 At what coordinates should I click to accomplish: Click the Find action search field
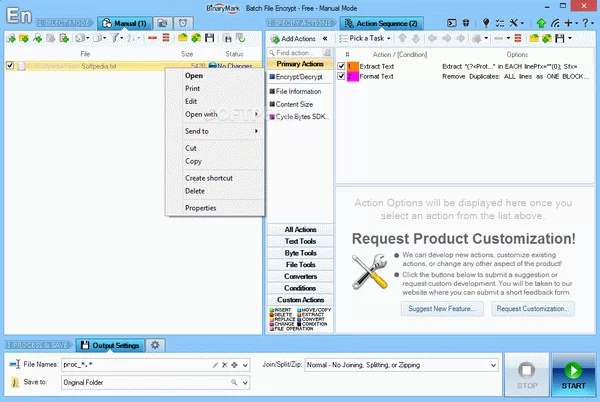tap(297, 52)
